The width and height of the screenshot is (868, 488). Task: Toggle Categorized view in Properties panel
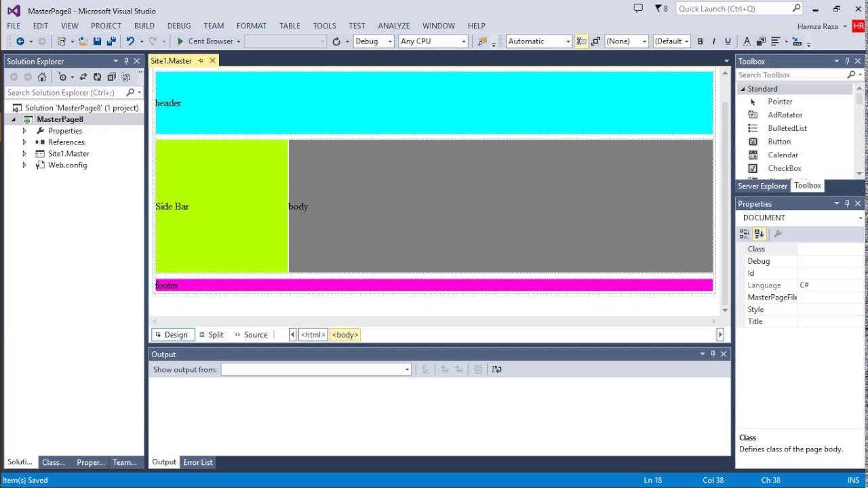click(745, 234)
